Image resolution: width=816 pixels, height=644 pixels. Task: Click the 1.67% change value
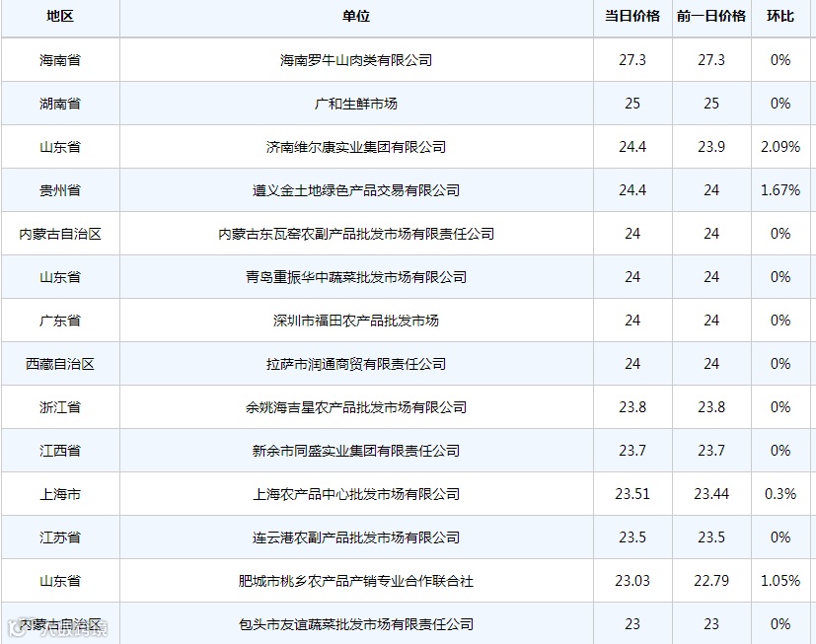[780, 190]
